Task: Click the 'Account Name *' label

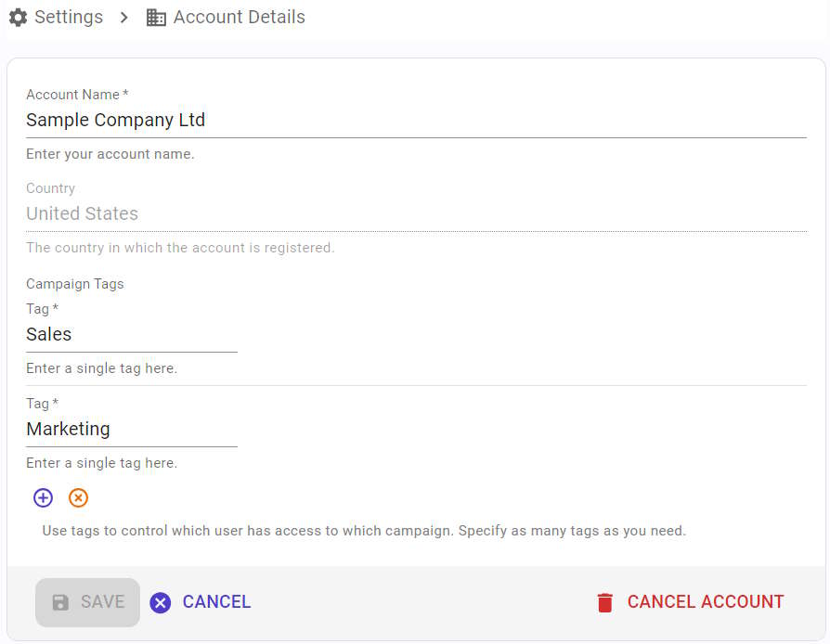Action: pyautogui.click(x=77, y=95)
